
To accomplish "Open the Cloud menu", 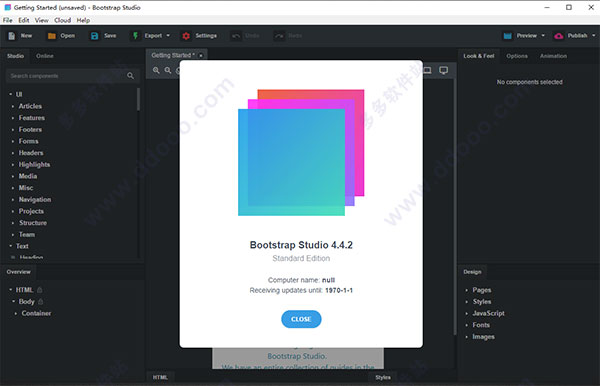I will [x=62, y=20].
